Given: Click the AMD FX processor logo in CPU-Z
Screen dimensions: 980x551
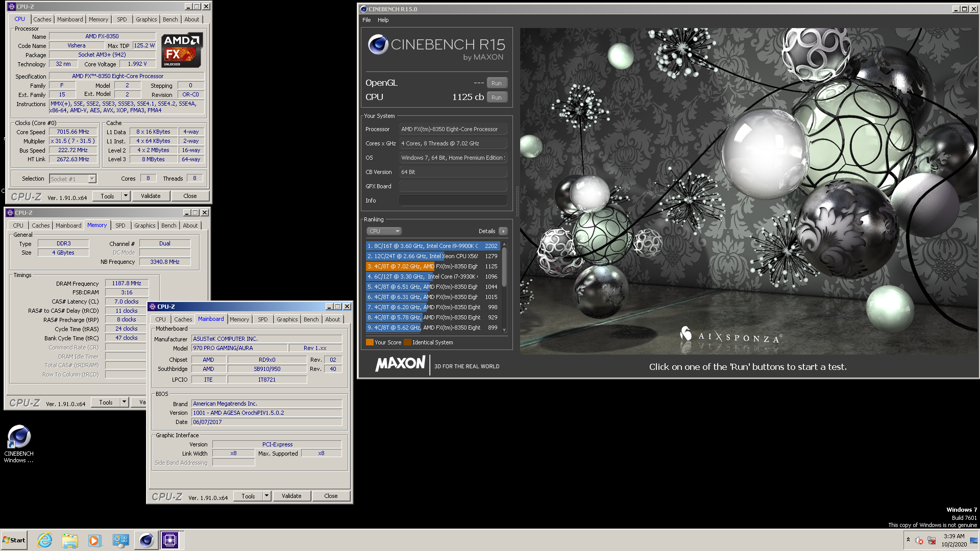Looking at the screenshot, I should point(182,50).
